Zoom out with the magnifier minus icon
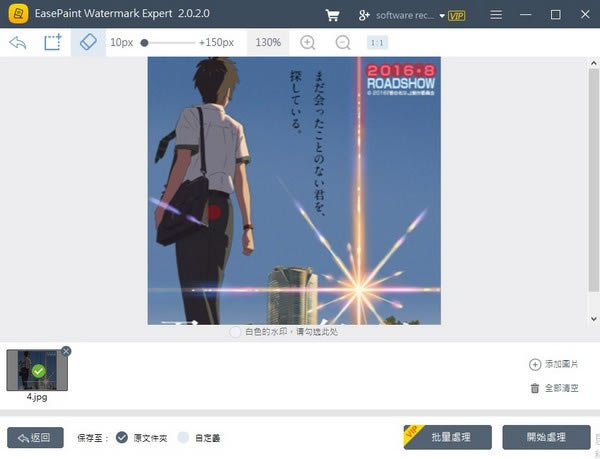 tap(343, 43)
